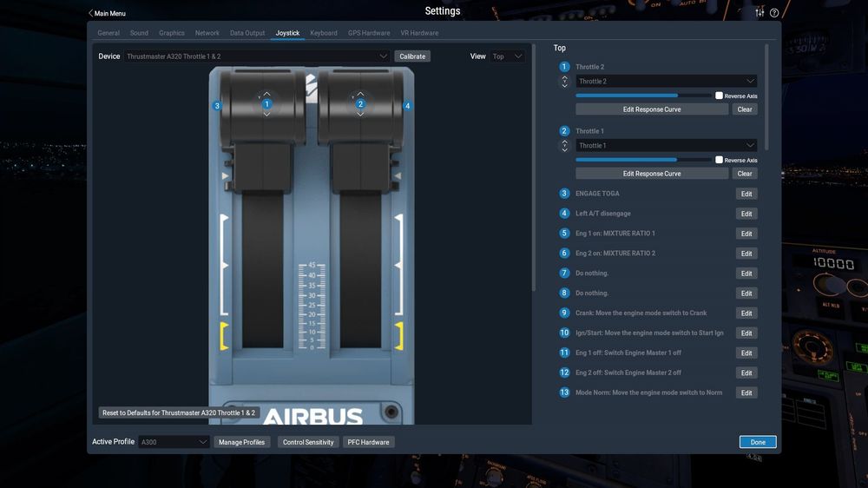The image size is (868, 488).
Task: Edit the Left A/T disengage assignment
Action: coord(746,214)
